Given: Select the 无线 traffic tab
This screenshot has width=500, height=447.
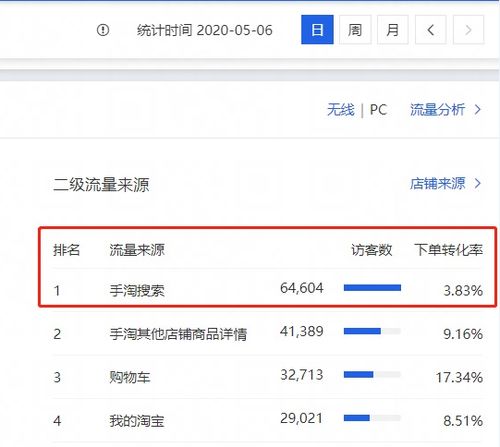Looking at the screenshot, I should (341, 110).
